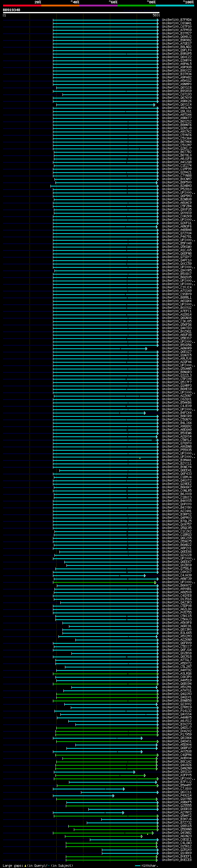Select the UniRef100_Q9FLF0 label

click(x=177, y=50)
